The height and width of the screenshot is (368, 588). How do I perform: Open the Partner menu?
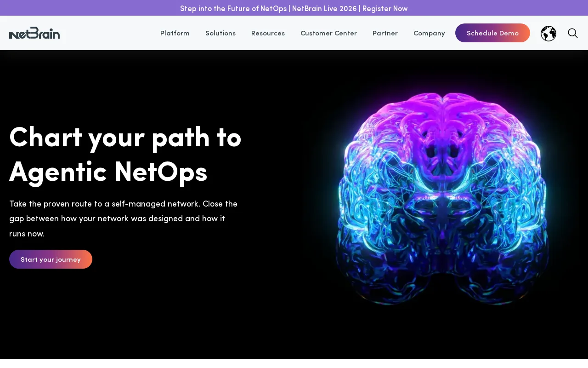pyautogui.click(x=385, y=33)
